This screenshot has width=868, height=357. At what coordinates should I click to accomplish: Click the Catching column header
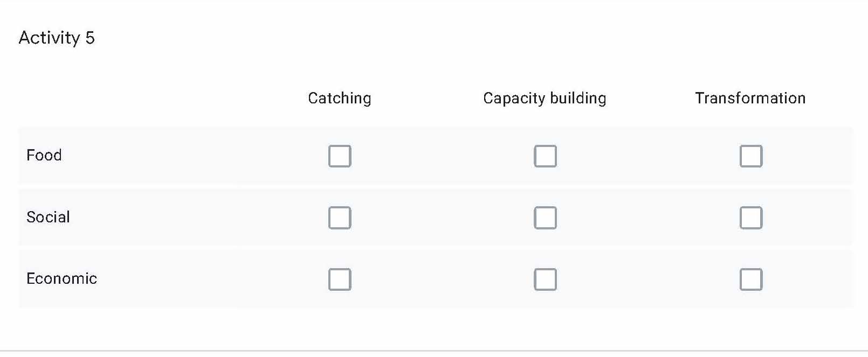340,98
